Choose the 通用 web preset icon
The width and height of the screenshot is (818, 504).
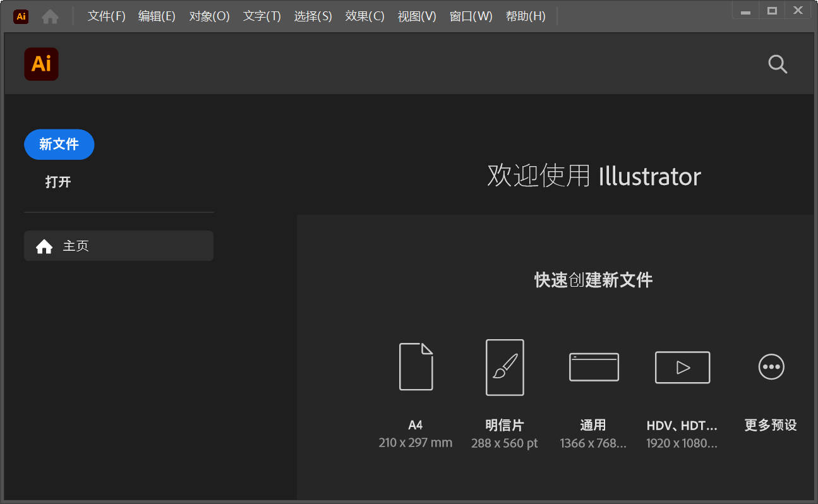pos(593,367)
